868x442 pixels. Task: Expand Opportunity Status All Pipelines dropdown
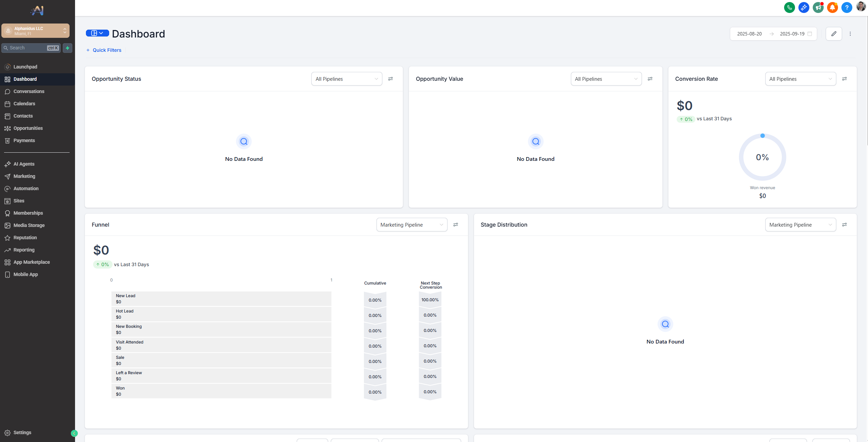(x=347, y=79)
